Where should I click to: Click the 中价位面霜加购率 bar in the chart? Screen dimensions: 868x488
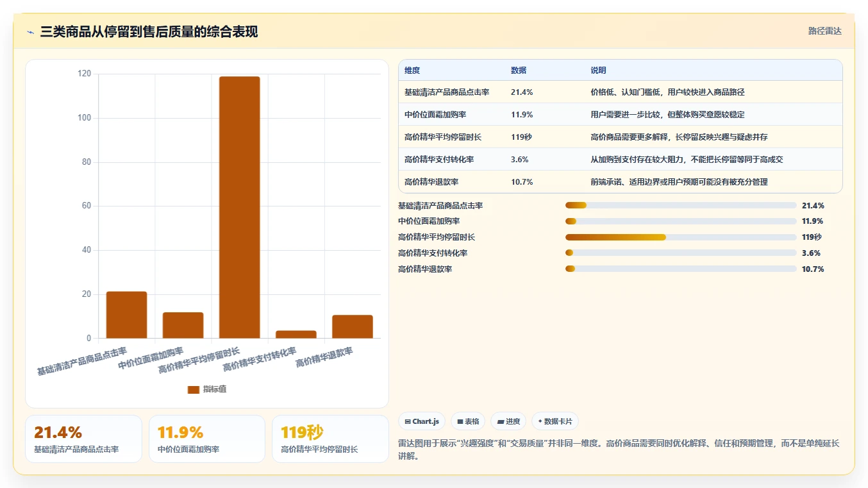(183, 325)
